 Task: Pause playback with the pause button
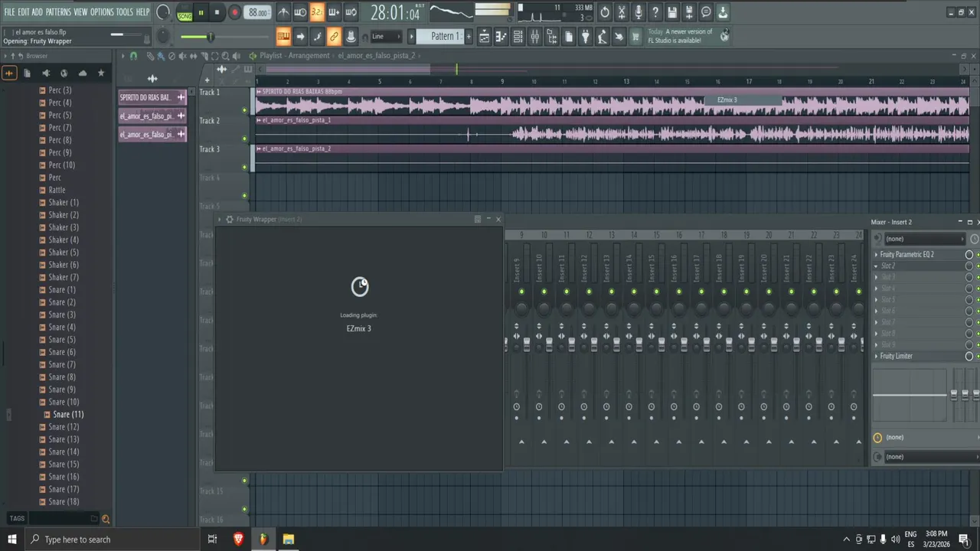(201, 12)
